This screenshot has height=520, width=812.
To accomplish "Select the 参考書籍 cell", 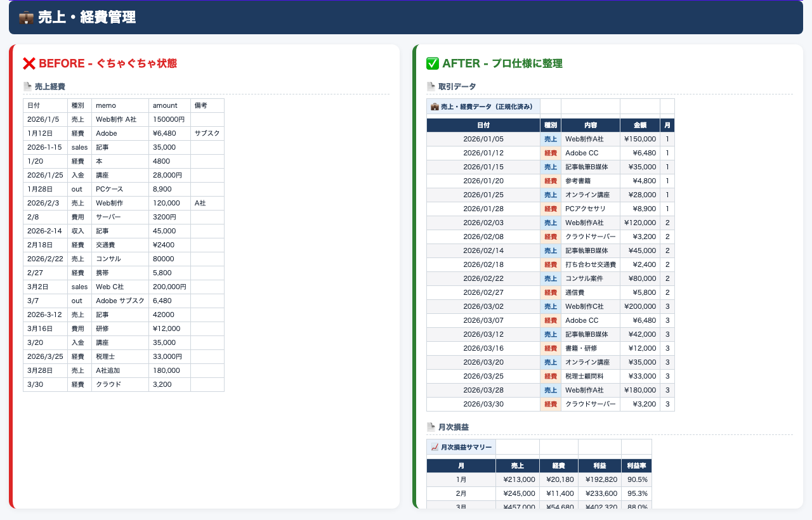I will pos(591,181).
